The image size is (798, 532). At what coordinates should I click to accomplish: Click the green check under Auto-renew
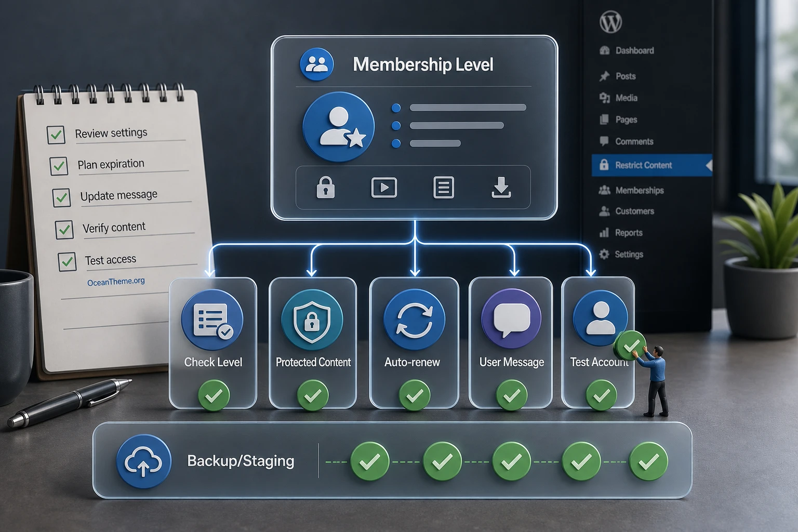(x=415, y=395)
